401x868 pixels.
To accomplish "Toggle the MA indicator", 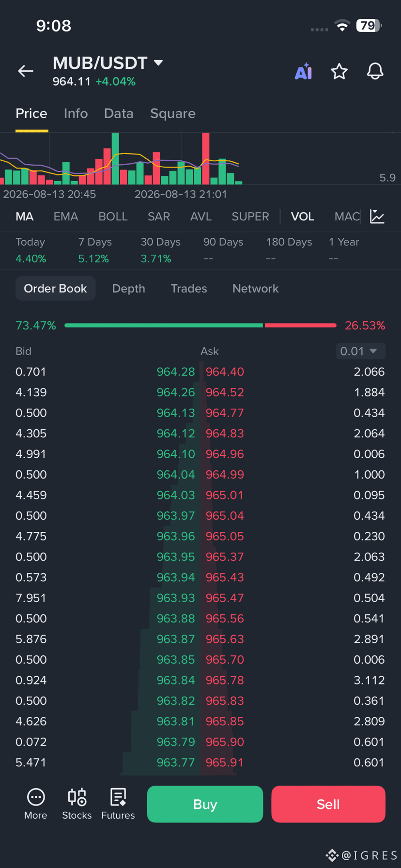I will click(25, 217).
